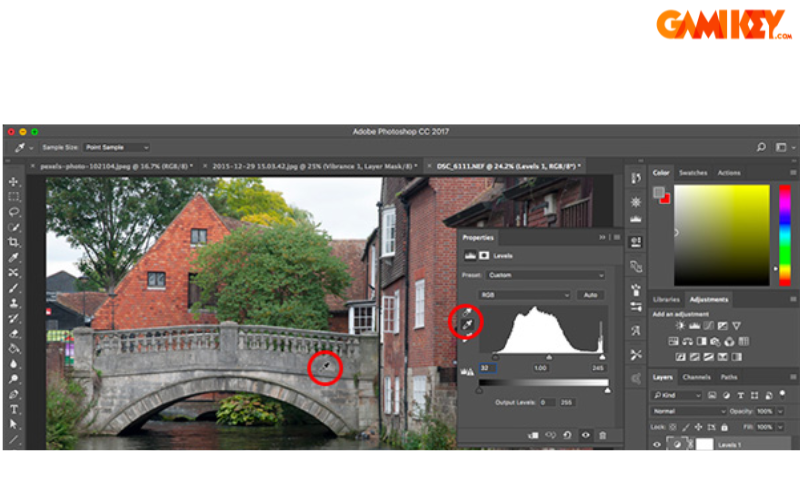Viewport: 800px width, 500px height.
Task: Toggle Levels layer visibility in Properties panel
Action: click(586, 435)
